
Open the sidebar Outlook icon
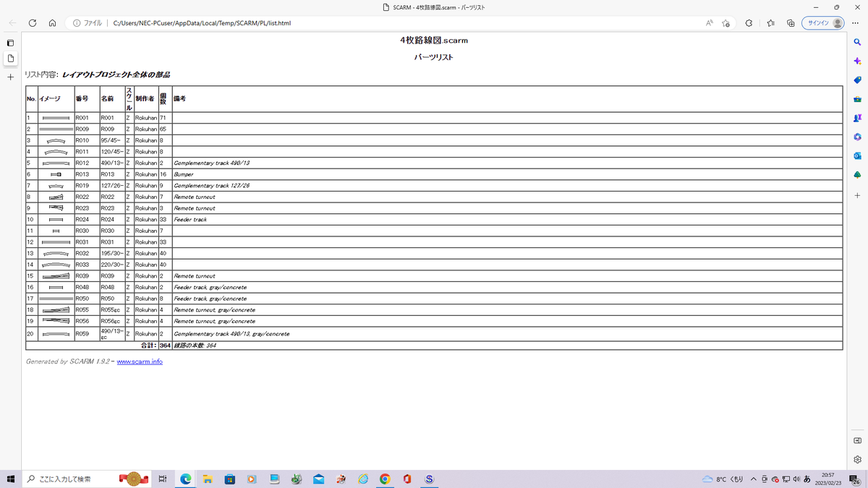pos(857,155)
